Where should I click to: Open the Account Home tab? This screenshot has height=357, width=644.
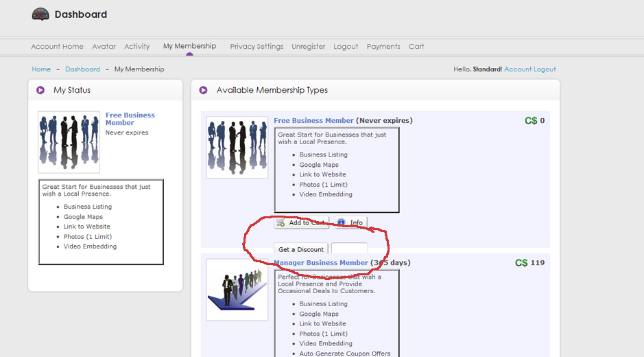[57, 47]
